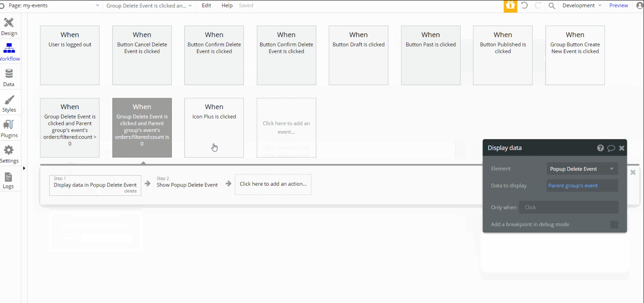Click the Data to display label
Image resolution: width=644 pixels, height=303 pixels.
509,186
